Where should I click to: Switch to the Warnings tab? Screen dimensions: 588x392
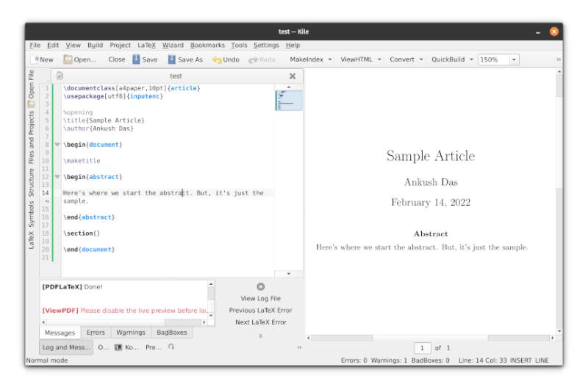coord(131,333)
